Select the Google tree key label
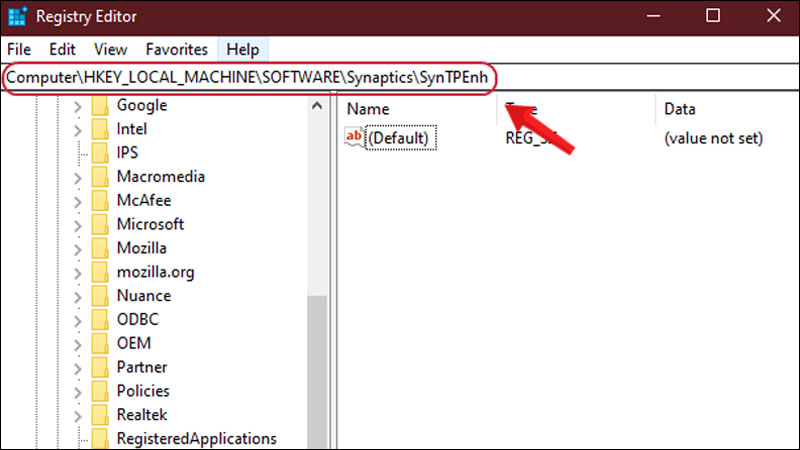This screenshot has height=450, width=800. 142,105
